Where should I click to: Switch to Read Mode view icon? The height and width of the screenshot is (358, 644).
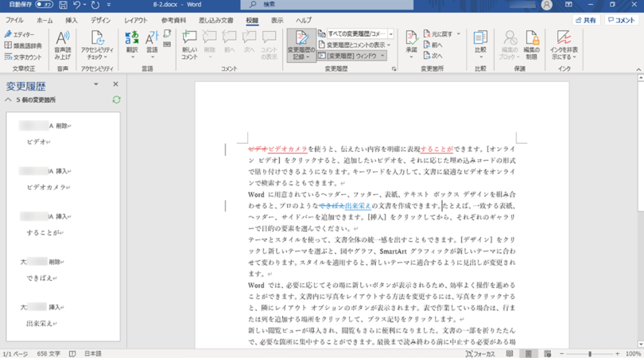click(510, 354)
